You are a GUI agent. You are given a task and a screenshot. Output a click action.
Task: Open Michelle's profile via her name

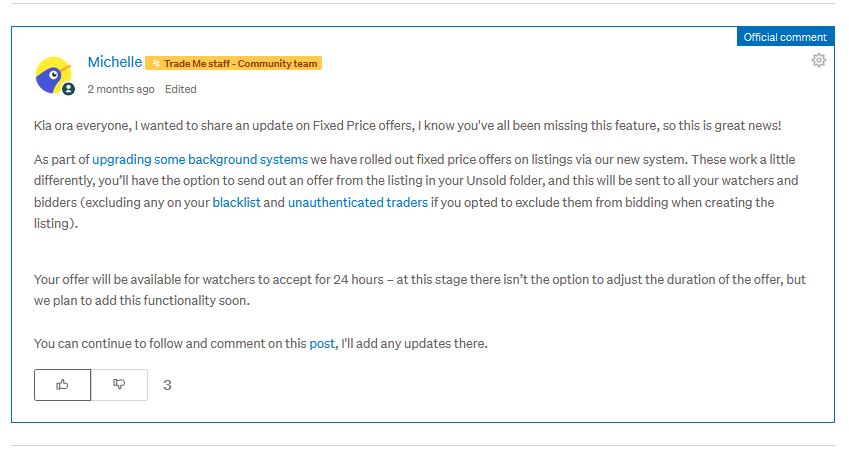pos(114,62)
